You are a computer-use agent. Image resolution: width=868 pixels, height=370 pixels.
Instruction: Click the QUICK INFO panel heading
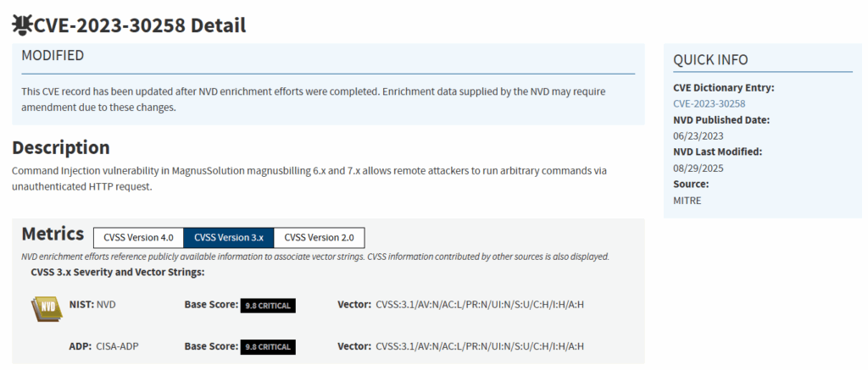coord(710,59)
